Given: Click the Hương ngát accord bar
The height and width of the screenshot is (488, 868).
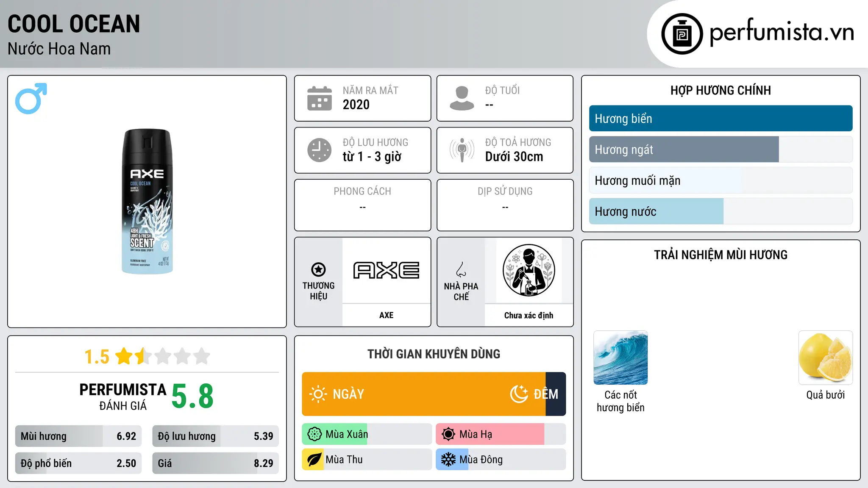Looking at the screenshot, I should click(721, 150).
